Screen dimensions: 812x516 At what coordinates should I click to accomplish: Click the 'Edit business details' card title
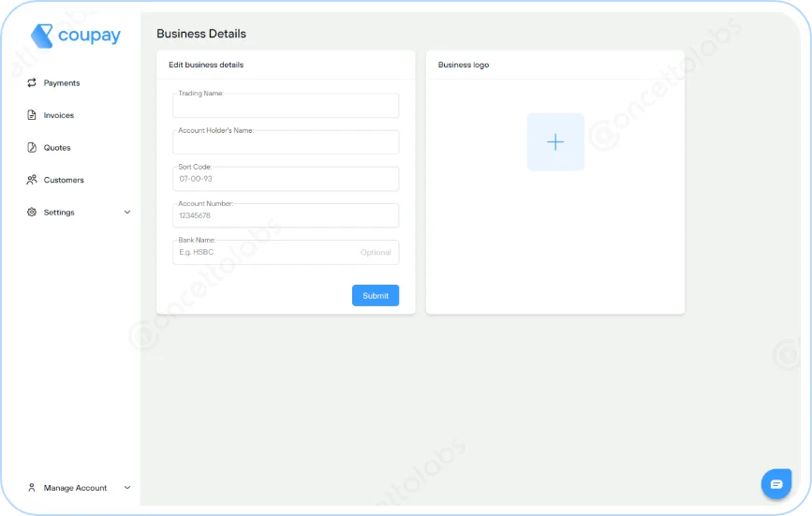206,65
